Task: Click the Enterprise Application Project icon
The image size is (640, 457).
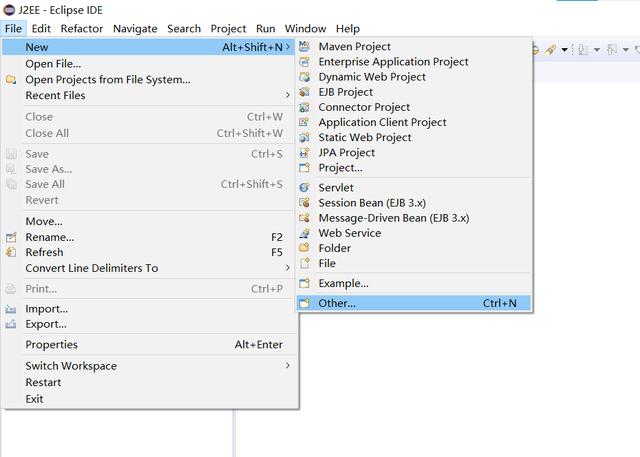Action: [x=304, y=62]
